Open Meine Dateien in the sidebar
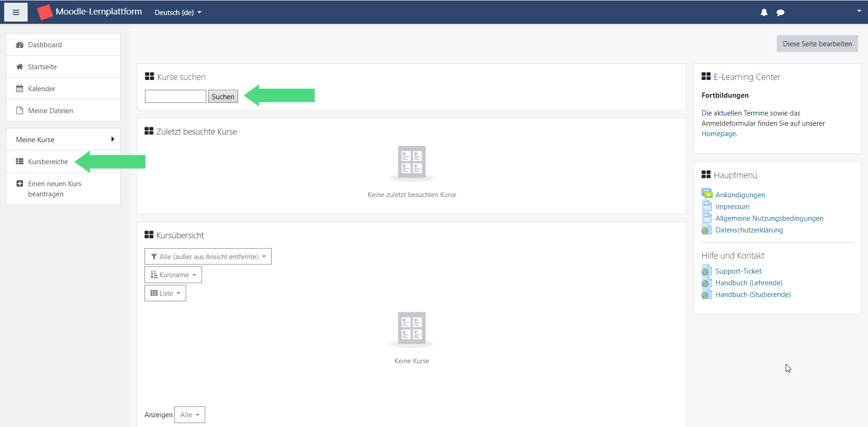Screen dimensions: 868x427 (63, 111)
